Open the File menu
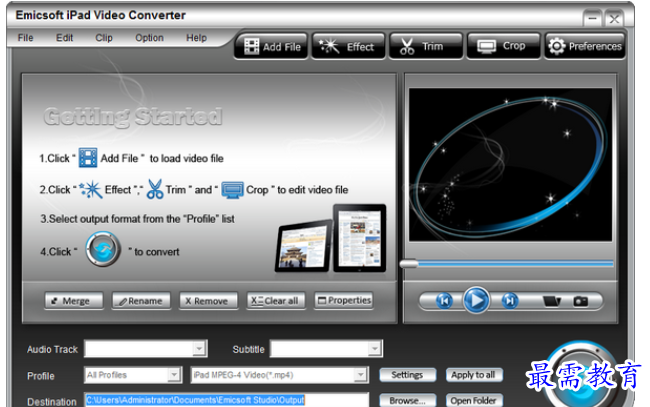650x407 pixels. coord(25,38)
